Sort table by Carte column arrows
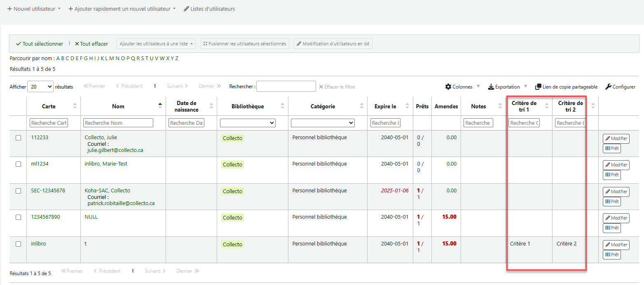The image size is (644, 285). pyautogui.click(x=75, y=106)
